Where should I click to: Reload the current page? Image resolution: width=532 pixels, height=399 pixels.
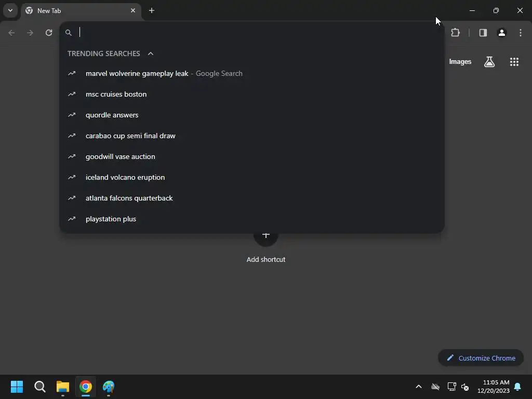49,33
